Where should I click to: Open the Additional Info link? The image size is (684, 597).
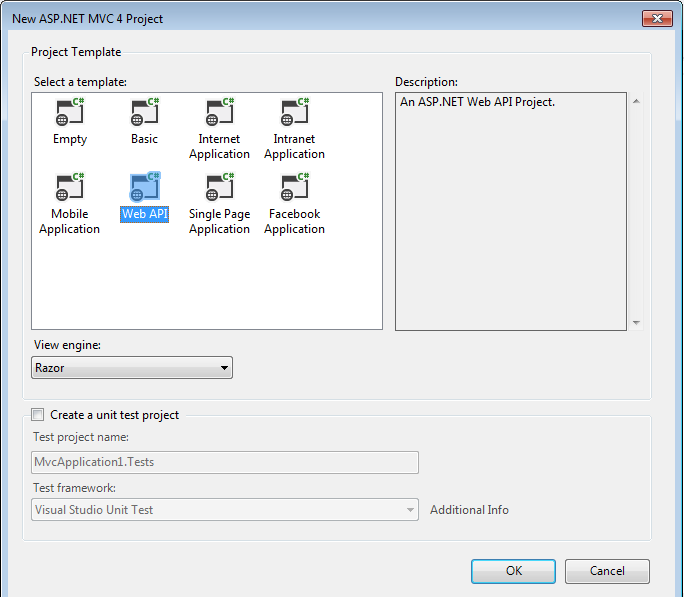pyautogui.click(x=469, y=510)
